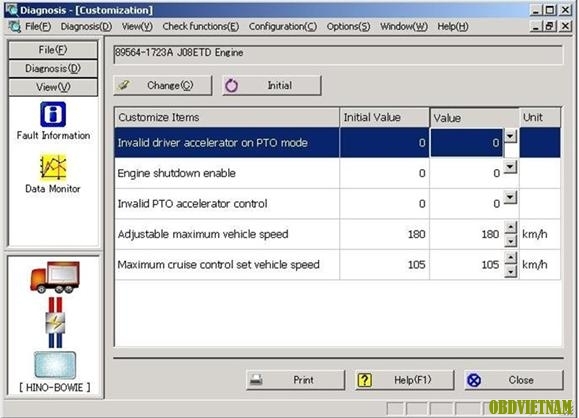
Task: Click the HINO-BOWIE screen icon
Action: pyautogui.click(x=55, y=365)
